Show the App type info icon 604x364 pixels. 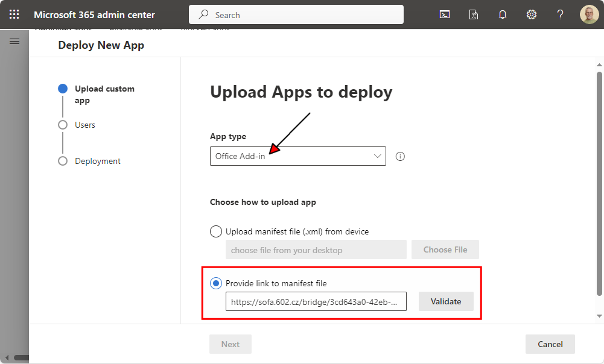point(400,156)
